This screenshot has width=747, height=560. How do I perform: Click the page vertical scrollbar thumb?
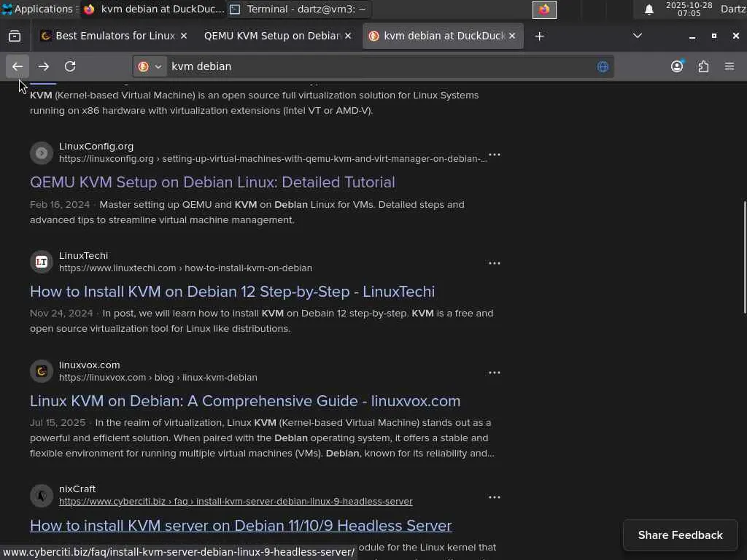(745, 257)
